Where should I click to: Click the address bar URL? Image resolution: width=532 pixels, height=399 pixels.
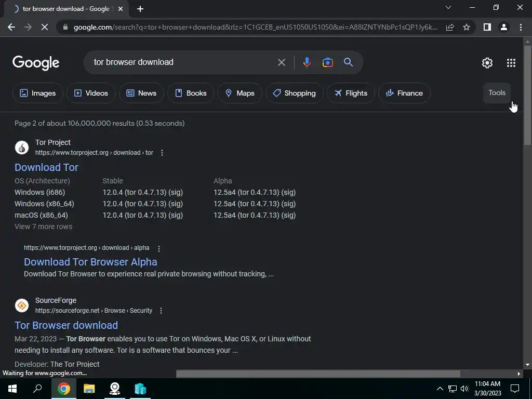(x=255, y=27)
